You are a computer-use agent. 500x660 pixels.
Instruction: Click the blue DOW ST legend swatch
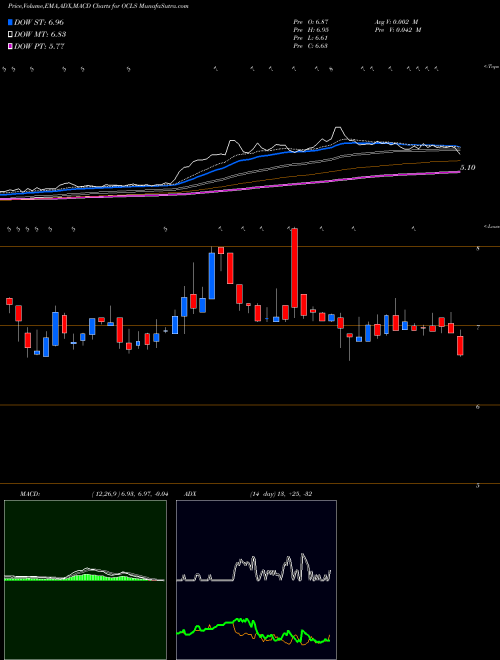coord(11,22)
